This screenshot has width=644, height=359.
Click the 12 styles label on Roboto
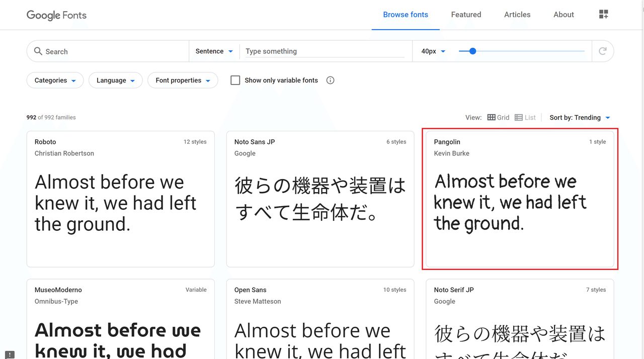(195, 142)
